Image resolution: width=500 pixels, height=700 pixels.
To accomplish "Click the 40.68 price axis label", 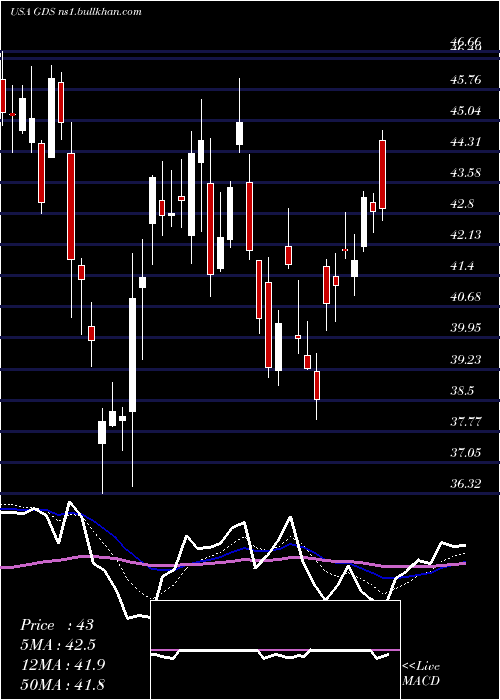I will pos(466,297).
